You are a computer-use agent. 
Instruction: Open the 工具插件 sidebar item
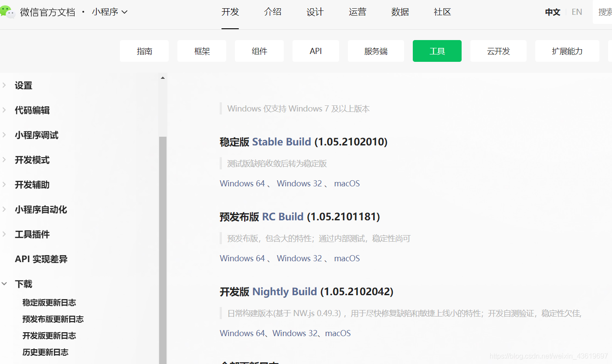tap(32, 234)
